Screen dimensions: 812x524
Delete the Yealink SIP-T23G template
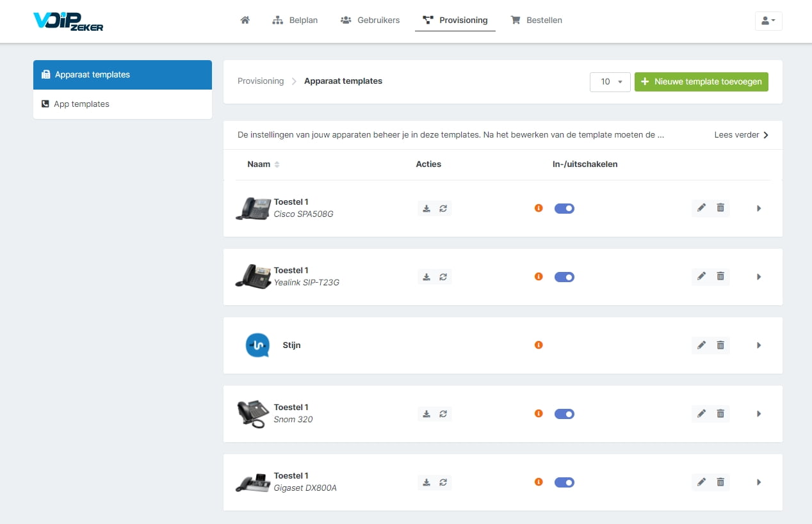tap(720, 276)
